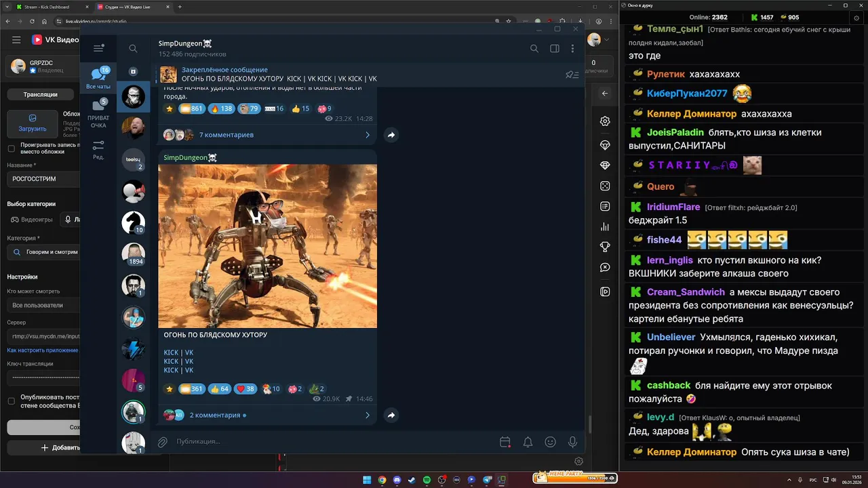Click the server URL rtmp field
Screen dimensions: 868x488
click(43, 336)
